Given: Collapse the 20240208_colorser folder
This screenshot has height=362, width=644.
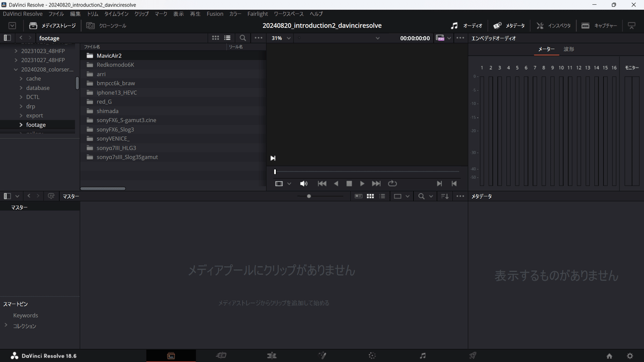Looking at the screenshot, I should pyautogui.click(x=16, y=70).
